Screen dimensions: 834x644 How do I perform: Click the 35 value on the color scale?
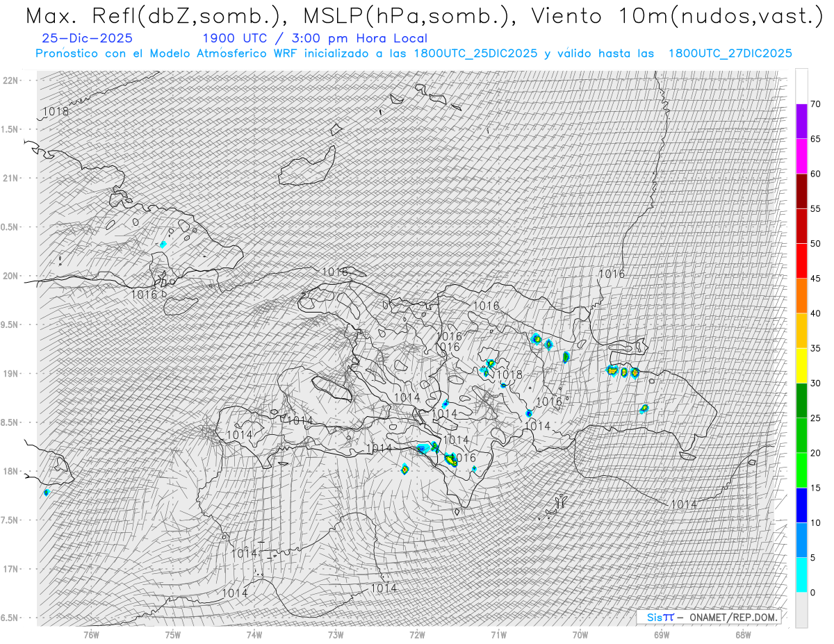tap(815, 348)
